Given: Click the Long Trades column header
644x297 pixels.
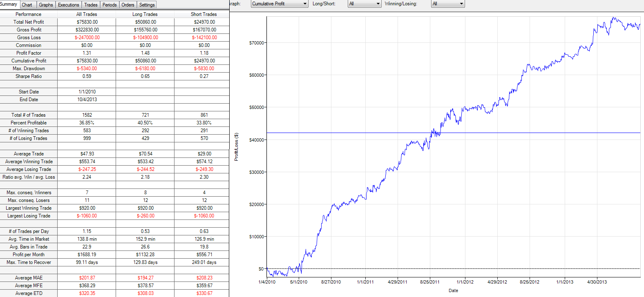Looking at the screenshot, I should point(145,14).
